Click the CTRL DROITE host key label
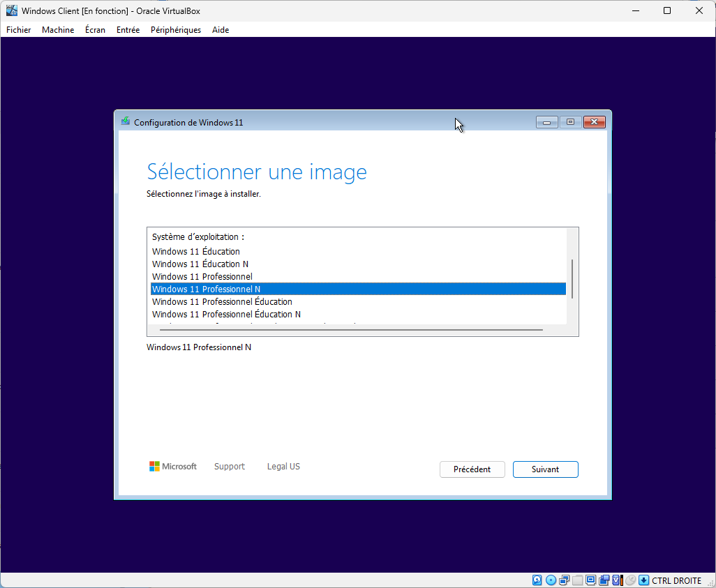The width and height of the screenshot is (716, 588). click(676, 581)
